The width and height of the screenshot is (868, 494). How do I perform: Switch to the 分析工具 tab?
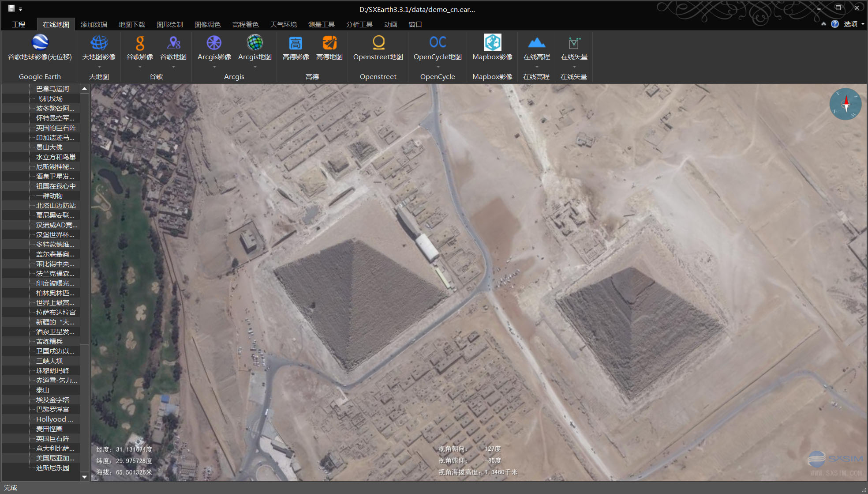[x=359, y=24]
